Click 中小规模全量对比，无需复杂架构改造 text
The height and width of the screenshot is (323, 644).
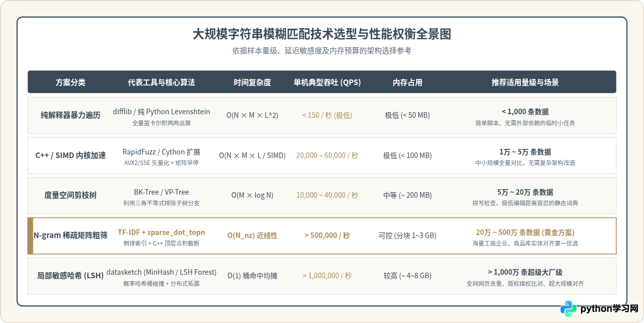tap(525, 163)
